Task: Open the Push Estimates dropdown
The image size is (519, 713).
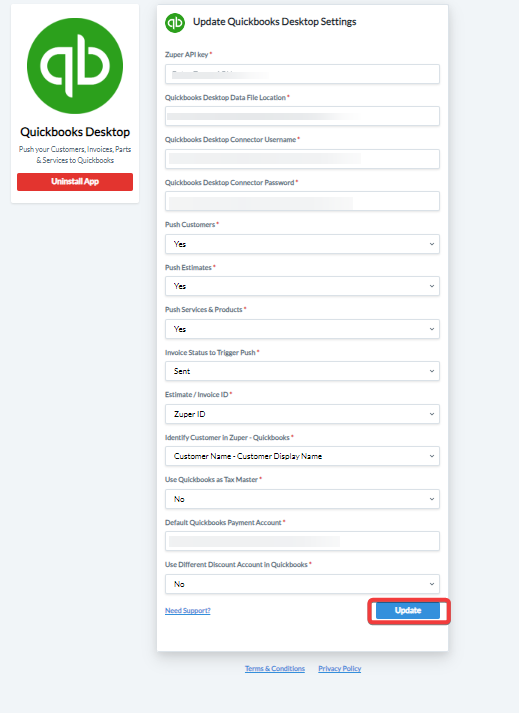Action: click(x=302, y=286)
